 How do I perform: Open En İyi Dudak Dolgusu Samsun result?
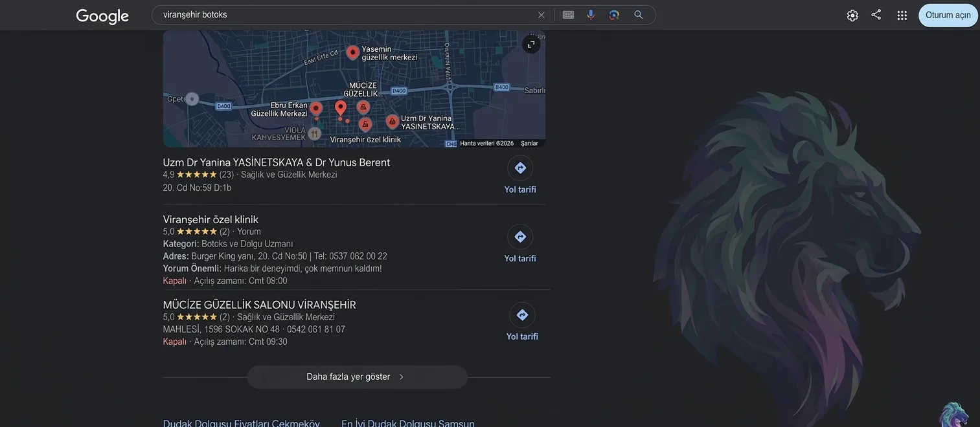point(408,424)
